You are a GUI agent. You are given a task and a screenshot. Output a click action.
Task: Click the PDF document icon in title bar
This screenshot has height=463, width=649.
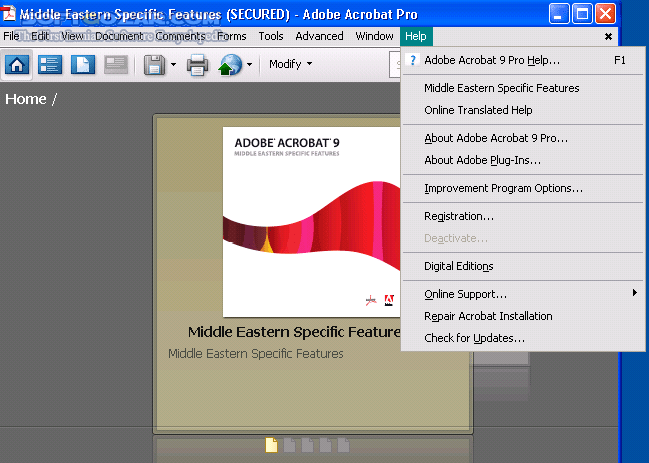(x=8, y=13)
